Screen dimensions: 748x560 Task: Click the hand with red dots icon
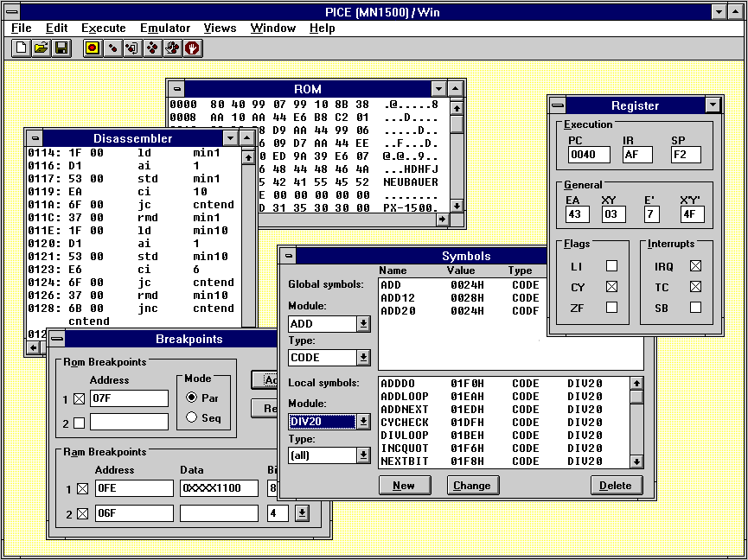coord(172,48)
